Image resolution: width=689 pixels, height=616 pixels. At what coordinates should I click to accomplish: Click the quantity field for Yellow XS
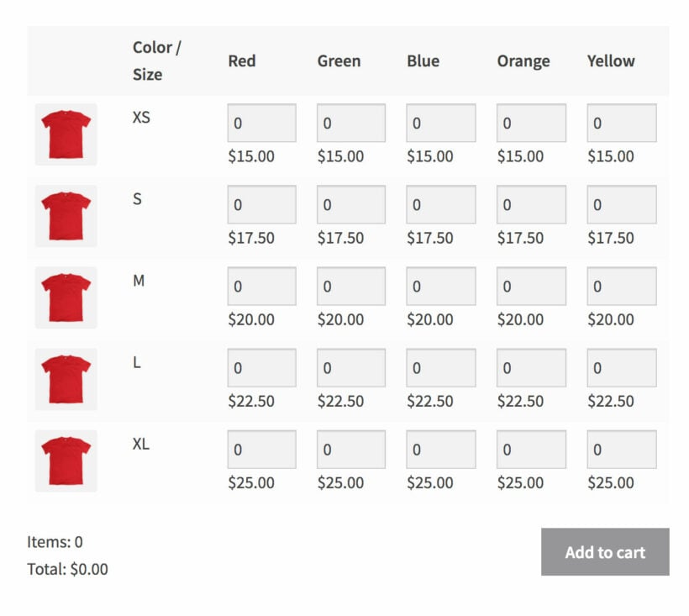click(x=623, y=122)
